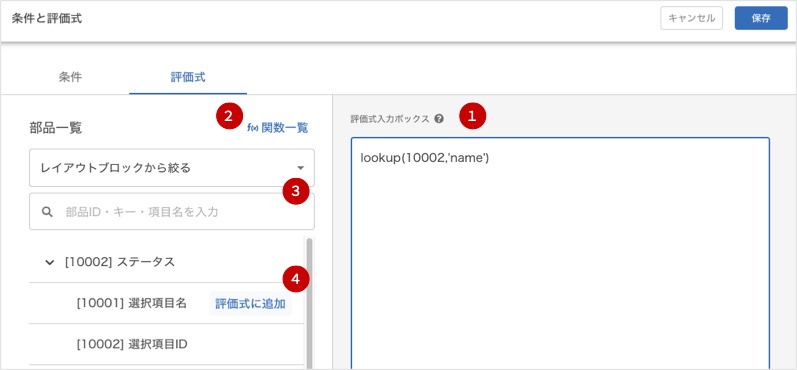The height and width of the screenshot is (370, 797).
Task: Select the 評価式 tab
Action: coord(188,77)
